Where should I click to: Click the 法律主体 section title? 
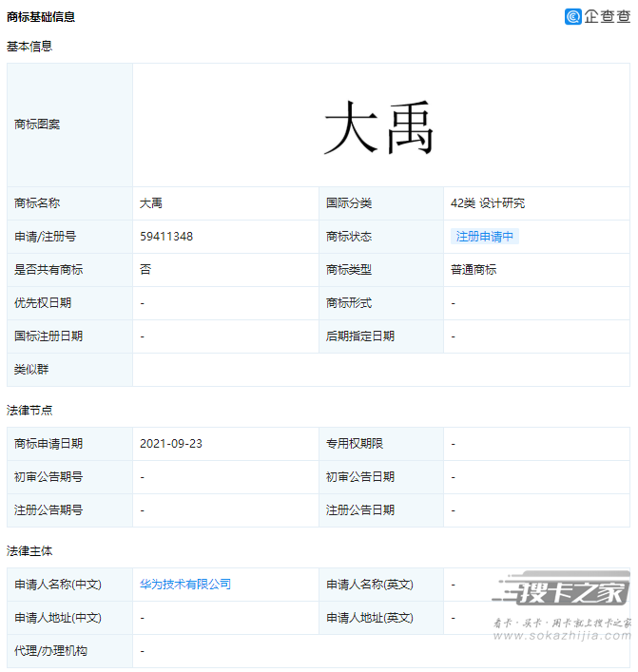coord(29,551)
